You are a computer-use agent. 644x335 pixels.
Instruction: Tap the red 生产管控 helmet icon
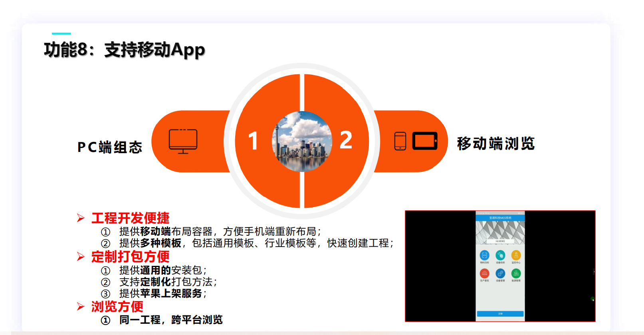pos(484,273)
